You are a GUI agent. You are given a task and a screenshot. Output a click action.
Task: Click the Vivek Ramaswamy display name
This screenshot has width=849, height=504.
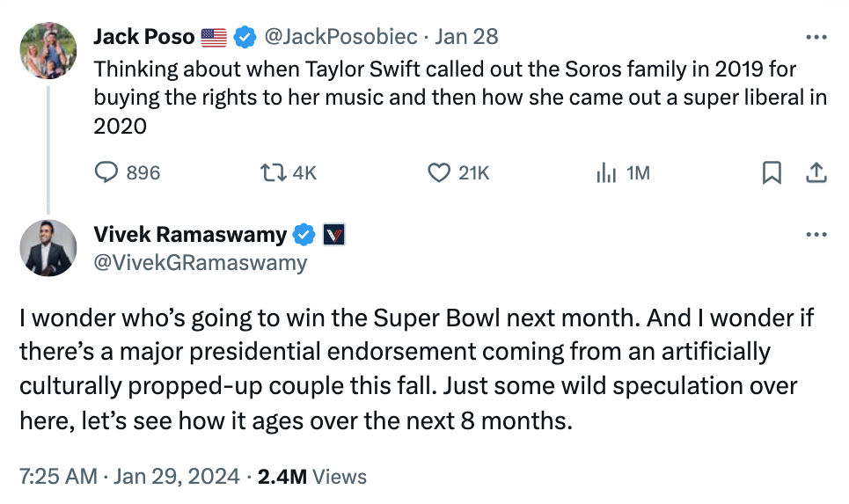coord(190,235)
